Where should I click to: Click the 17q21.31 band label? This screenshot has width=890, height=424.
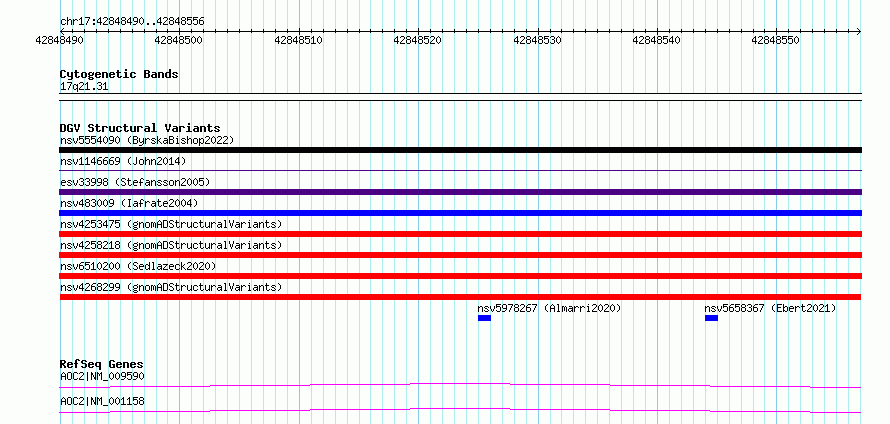84,87
